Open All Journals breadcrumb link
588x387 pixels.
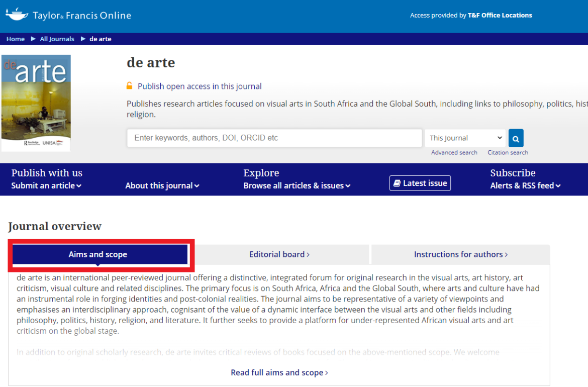coord(57,39)
